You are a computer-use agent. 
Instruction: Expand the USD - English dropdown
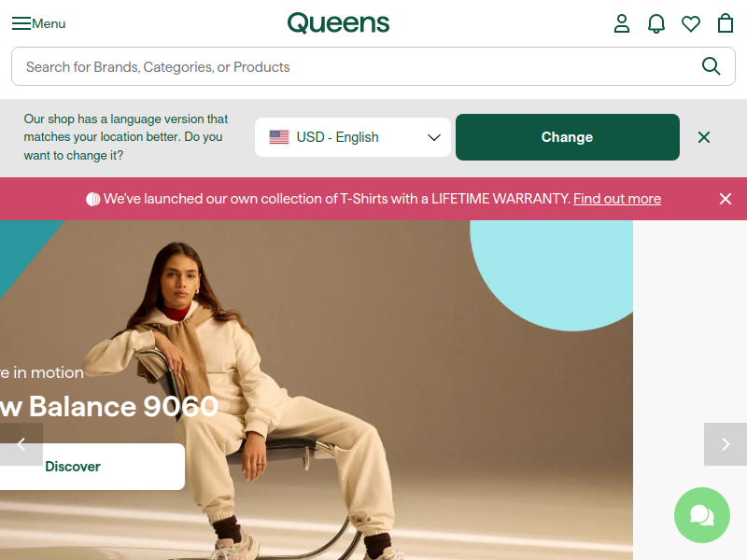click(353, 137)
